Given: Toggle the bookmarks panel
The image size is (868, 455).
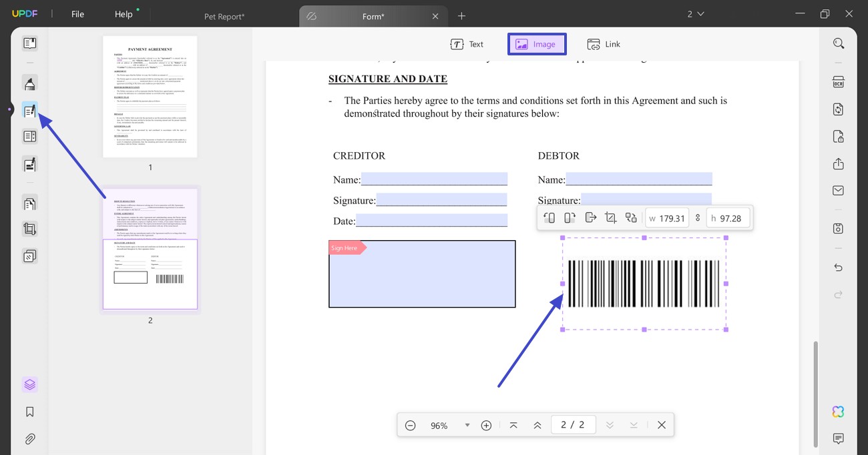Looking at the screenshot, I should click(x=29, y=411).
